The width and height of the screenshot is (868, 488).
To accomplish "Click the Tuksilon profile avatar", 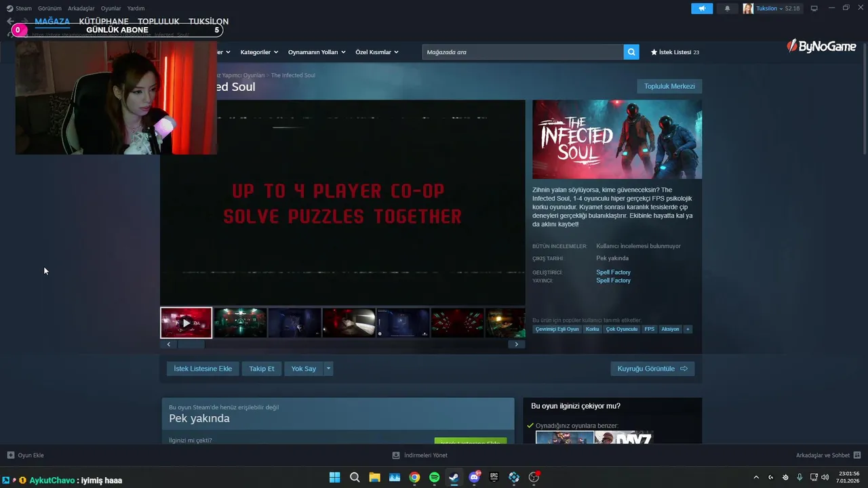I will click(x=748, y=9).
